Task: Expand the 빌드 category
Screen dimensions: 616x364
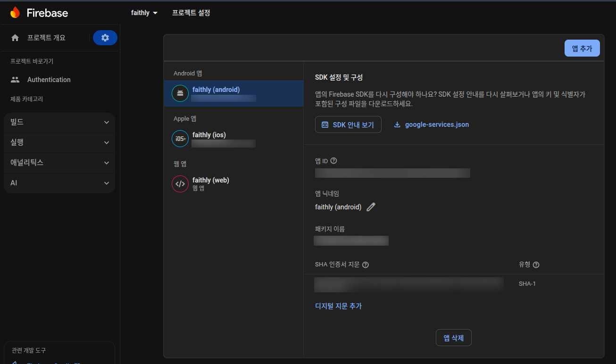Action: click(59, 122)
